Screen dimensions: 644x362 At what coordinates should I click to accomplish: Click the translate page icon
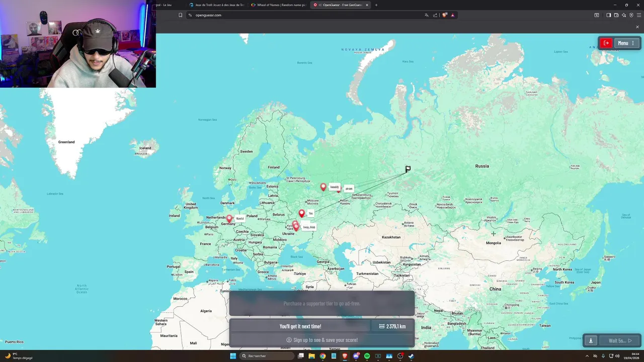tap(427, 15)
